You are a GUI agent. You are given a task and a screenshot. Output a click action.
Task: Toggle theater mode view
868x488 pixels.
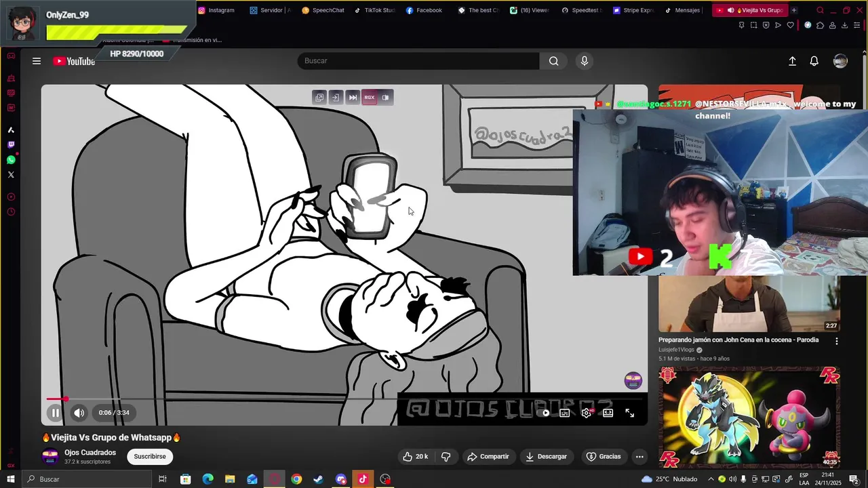click(x=608, y=413)
